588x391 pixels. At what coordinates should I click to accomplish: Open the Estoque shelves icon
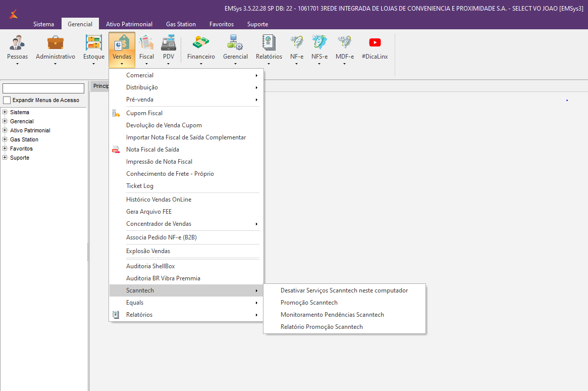pos(94,43)
